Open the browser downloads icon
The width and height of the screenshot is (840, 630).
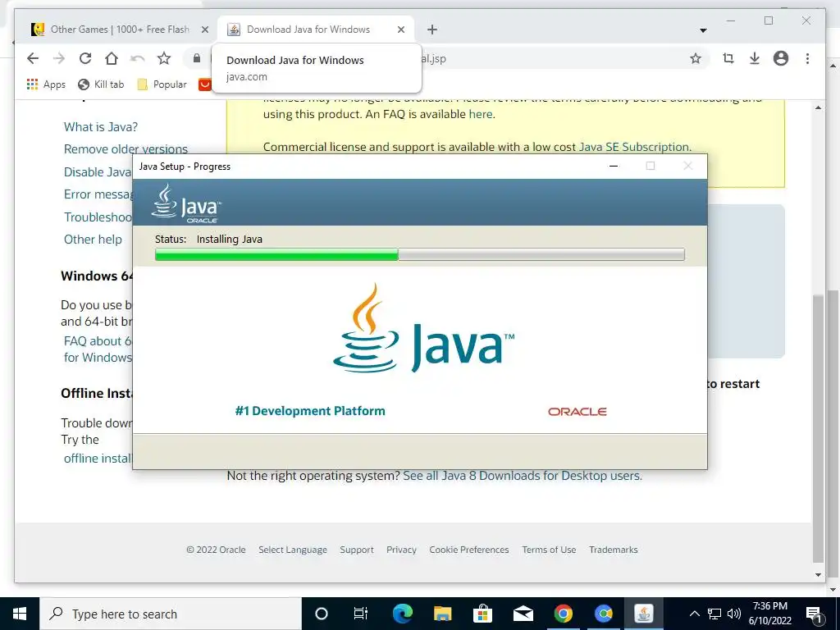[x=755, y=58]
